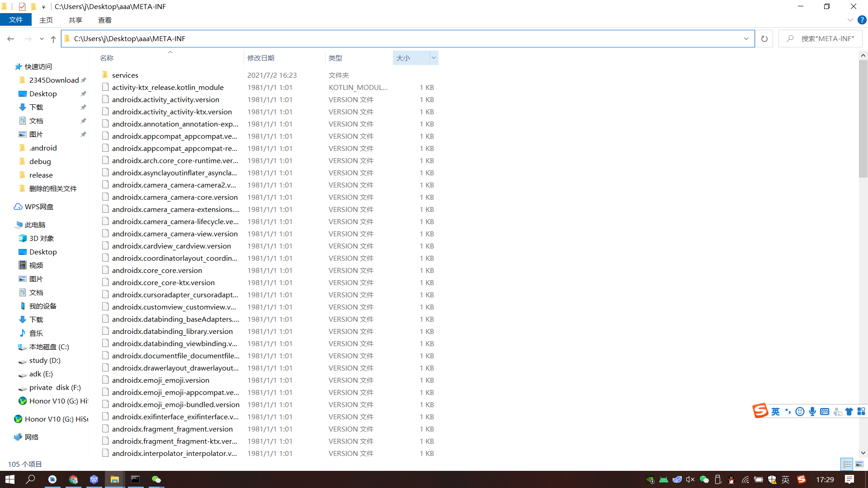Open the taskbar volume control
The height and width of the screenshot is (488, 868).
click(x=690, y=479)
